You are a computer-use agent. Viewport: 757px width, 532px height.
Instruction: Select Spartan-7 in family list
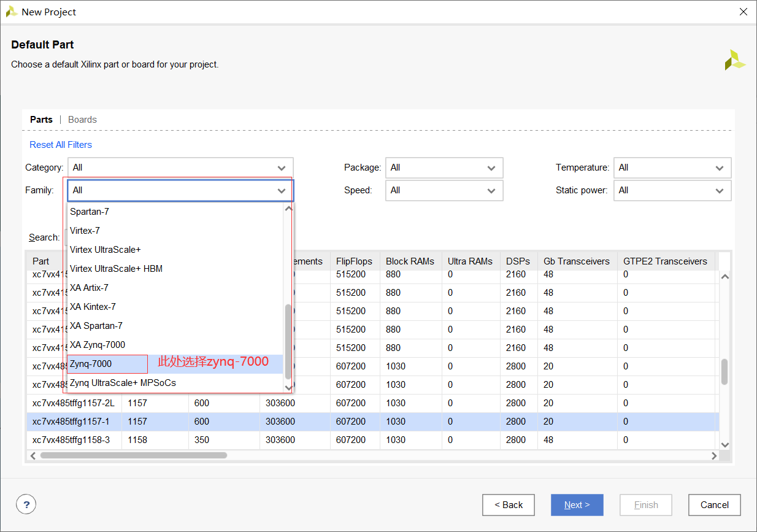(x=175, y=212)
